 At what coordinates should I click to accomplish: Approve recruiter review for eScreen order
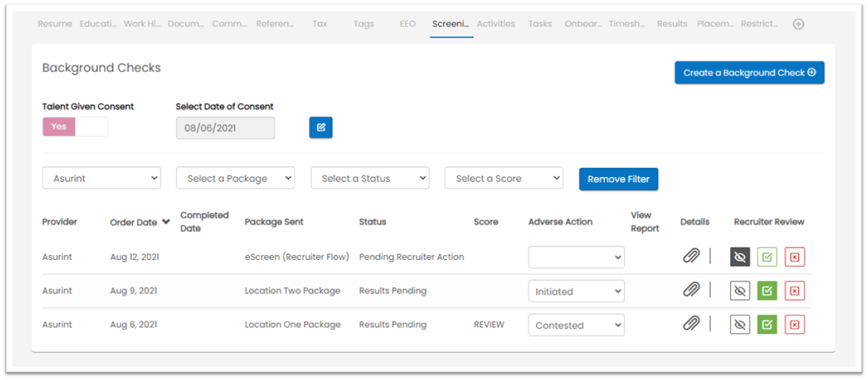[x=767, y=257]
